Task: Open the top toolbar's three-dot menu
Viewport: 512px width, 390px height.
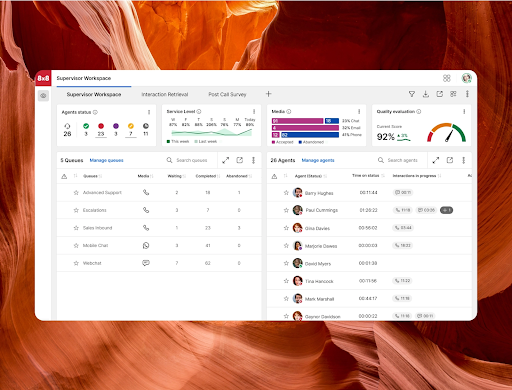Action: 467,94
